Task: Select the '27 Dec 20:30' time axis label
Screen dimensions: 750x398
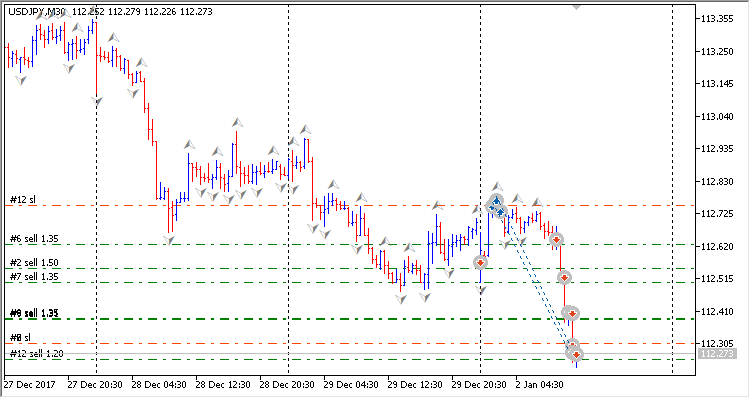Action: click(x=94, y=385)
